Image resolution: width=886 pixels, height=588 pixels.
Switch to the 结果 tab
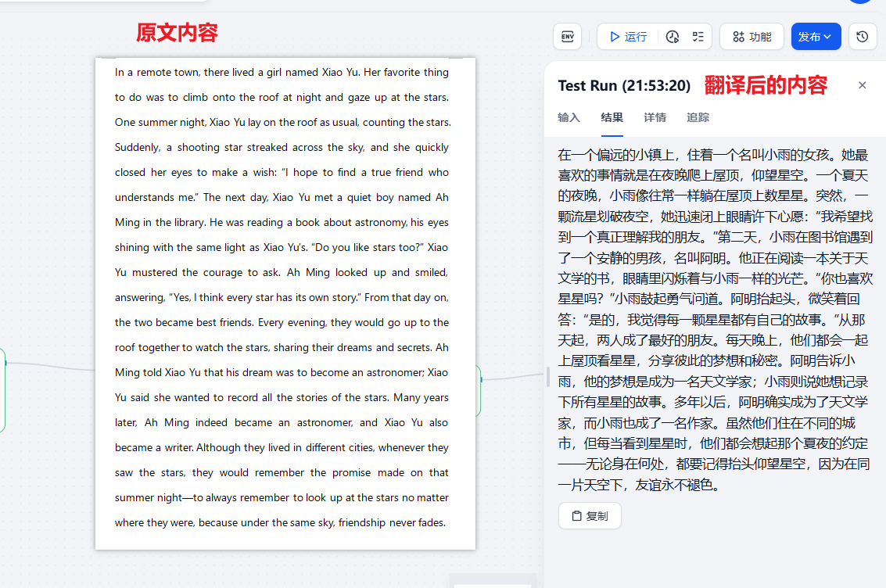[x=612, y=117]
